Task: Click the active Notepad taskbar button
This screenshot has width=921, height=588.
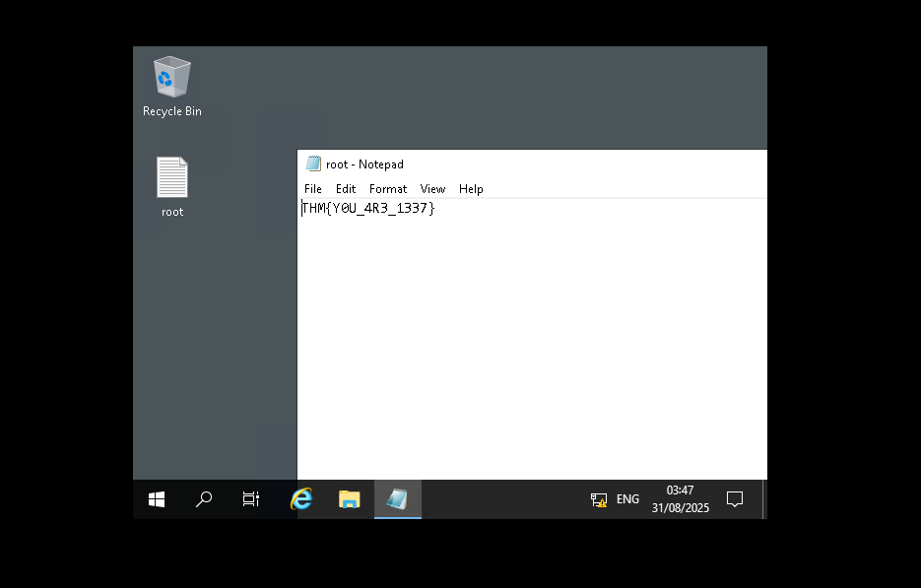Action: point(397,499)
